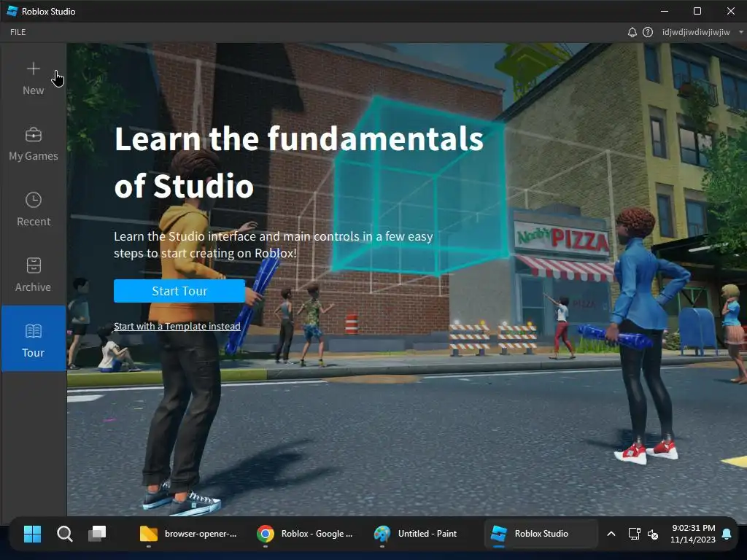Viewport: 747px width, 560px height.
Task: Maximize the Roblox Studio window
Action: (x=697, y=11)
